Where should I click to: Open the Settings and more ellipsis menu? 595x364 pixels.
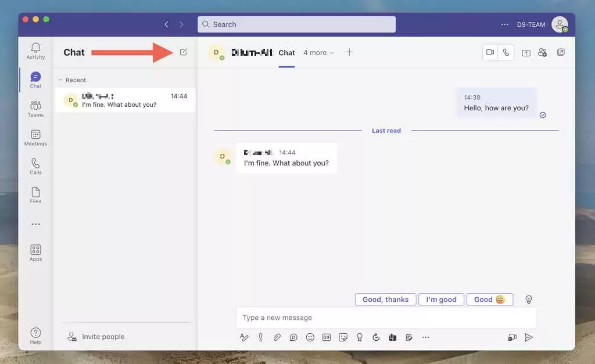tap(505, 24)
